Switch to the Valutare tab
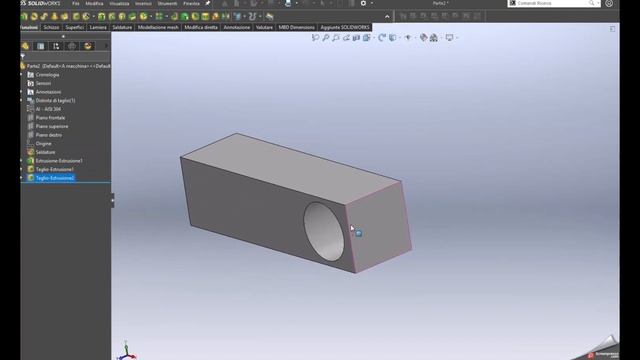The height and width of the screenshot is (360, 640). point(264,27)
